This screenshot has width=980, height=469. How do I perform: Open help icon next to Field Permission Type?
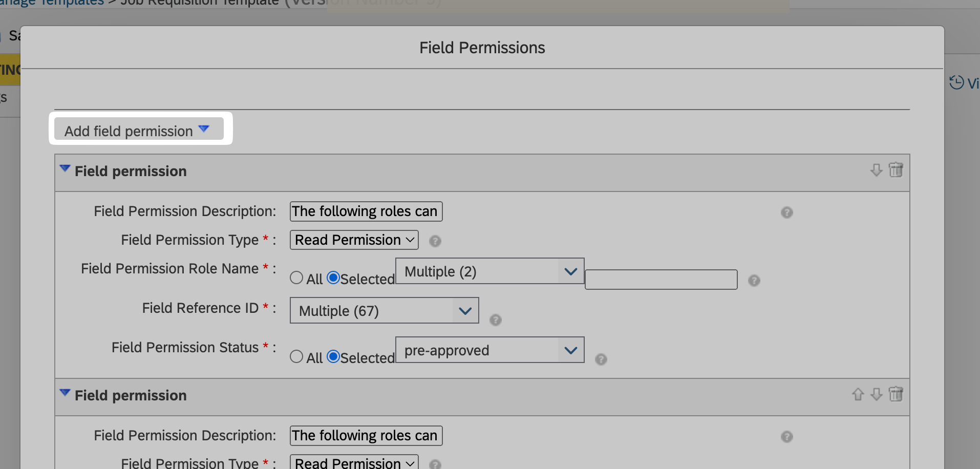click(x=435, y=241)
